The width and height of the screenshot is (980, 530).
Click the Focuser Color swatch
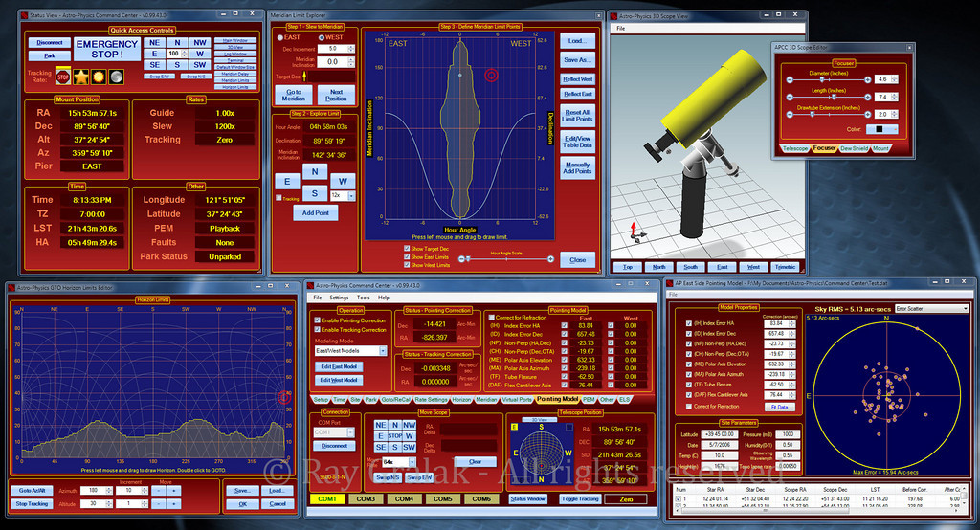coord(881,129)
